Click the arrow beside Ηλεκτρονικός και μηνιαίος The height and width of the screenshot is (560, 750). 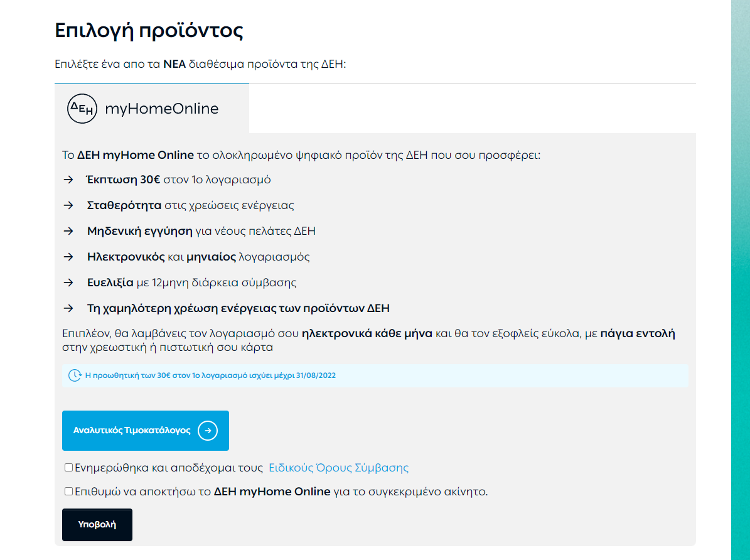click(x=68, y=257)
